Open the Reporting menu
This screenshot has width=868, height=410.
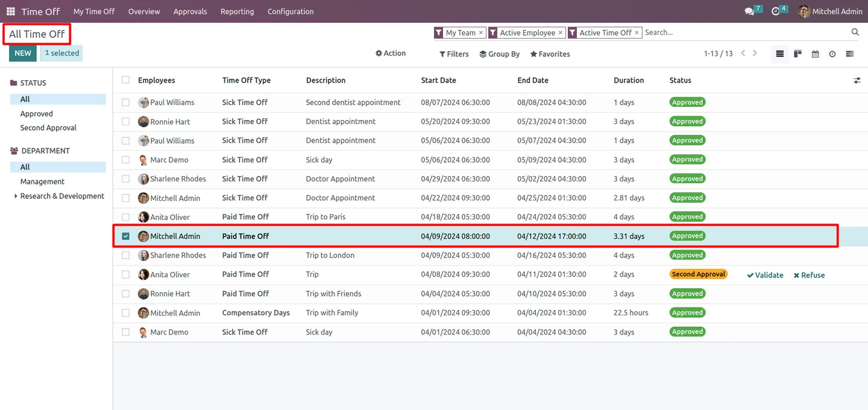click(x=237, y=11)
